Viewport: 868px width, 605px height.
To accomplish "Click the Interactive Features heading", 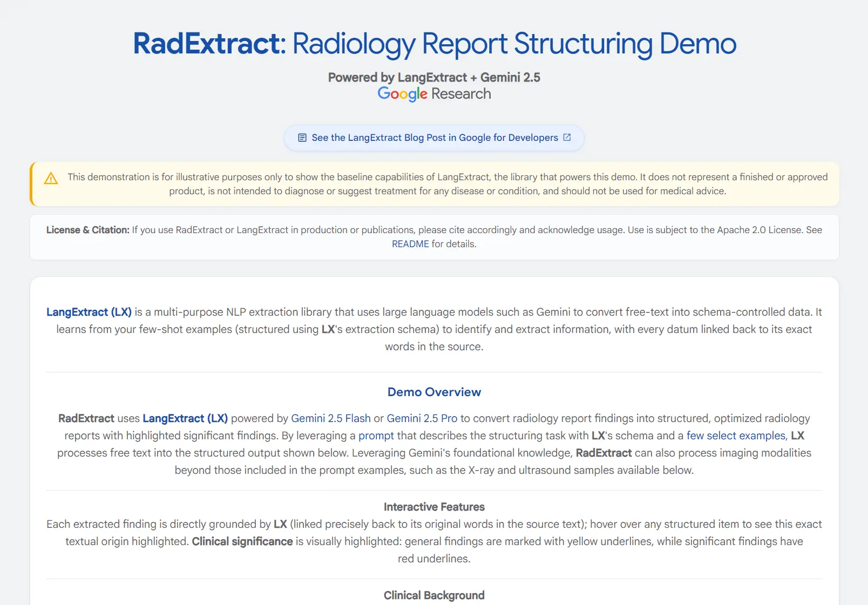I will point(434,507).
